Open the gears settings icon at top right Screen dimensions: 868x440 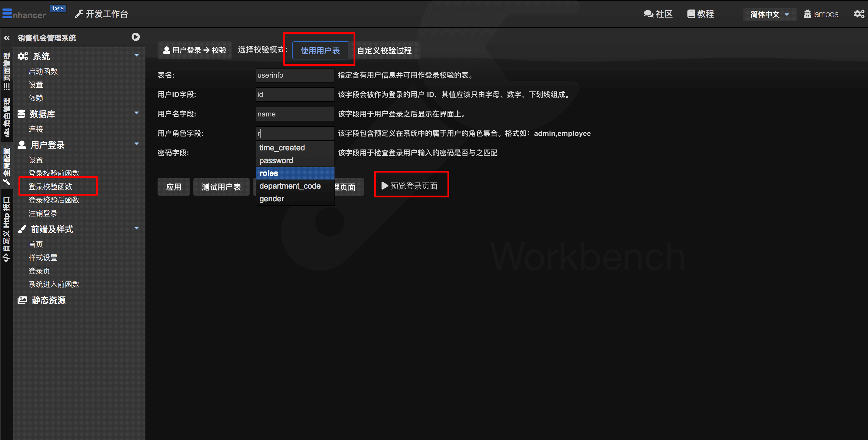(859, 14)
